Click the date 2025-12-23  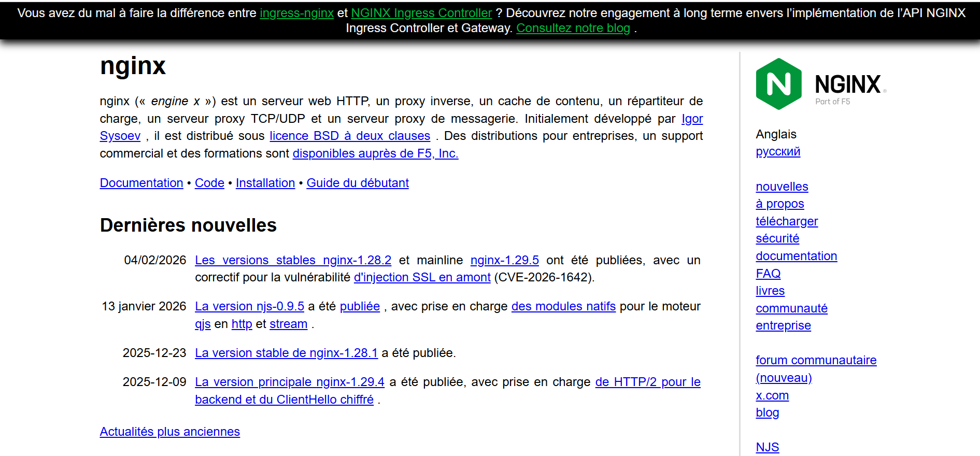coord(154,353)
